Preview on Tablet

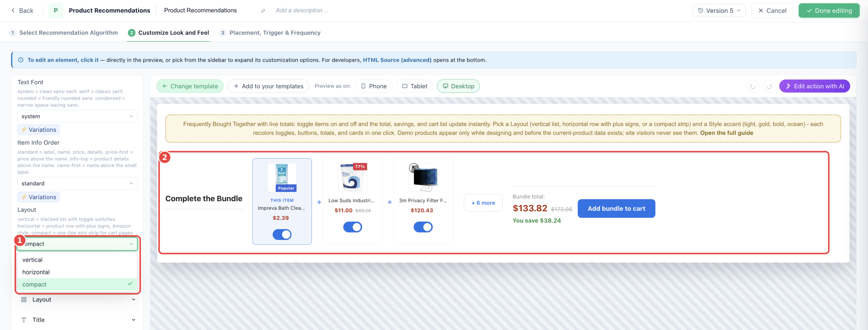tap(415, 86)
